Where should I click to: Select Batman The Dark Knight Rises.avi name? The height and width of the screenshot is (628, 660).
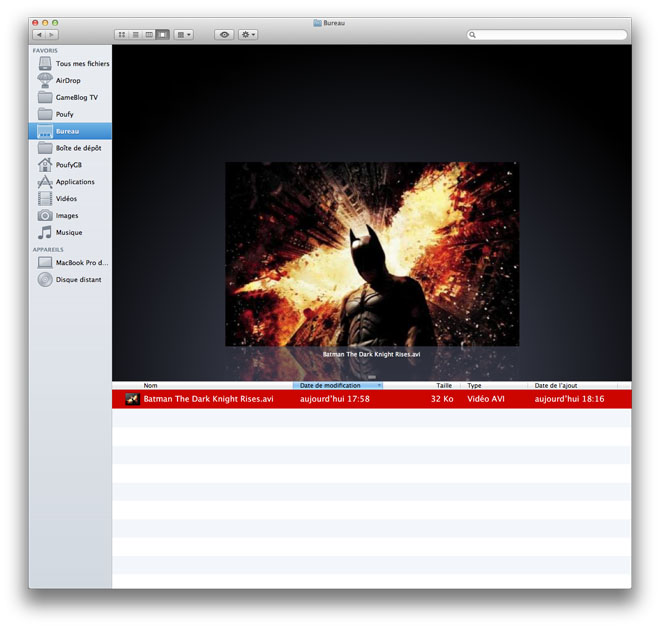208,399
